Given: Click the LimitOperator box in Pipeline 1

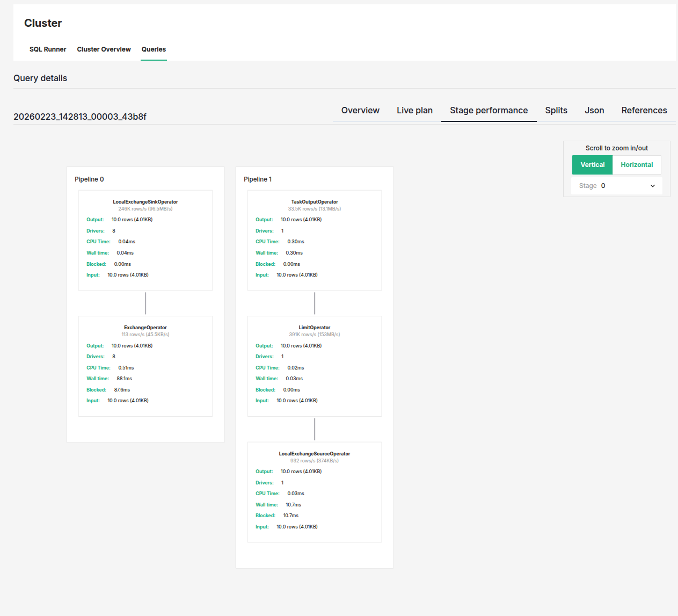Looking at the screenshot, I should 314,366.
